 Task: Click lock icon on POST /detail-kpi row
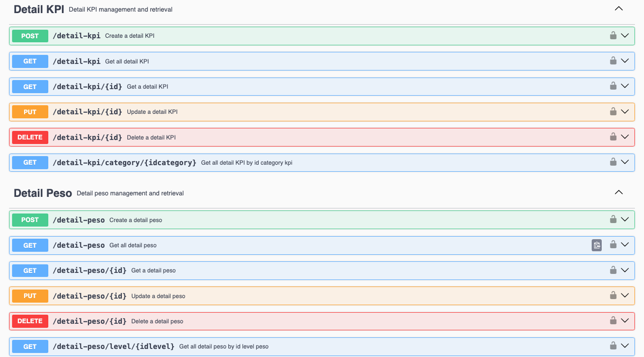point(613,36)
